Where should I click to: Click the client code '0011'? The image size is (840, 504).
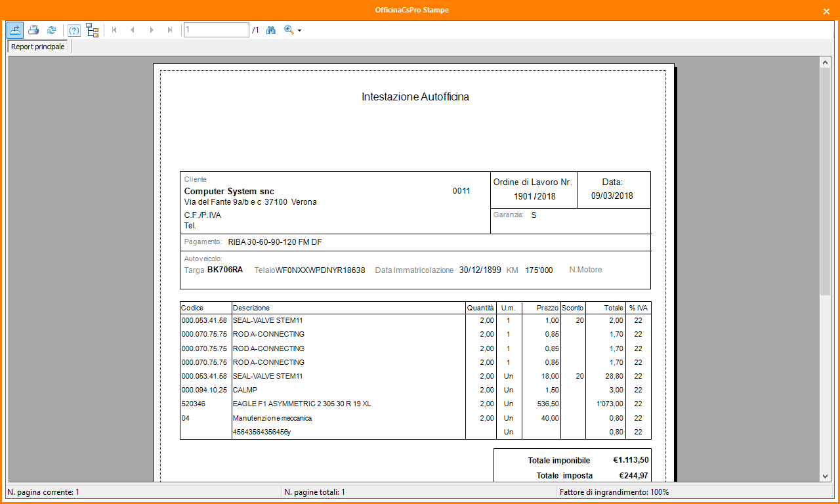point(461,191)
